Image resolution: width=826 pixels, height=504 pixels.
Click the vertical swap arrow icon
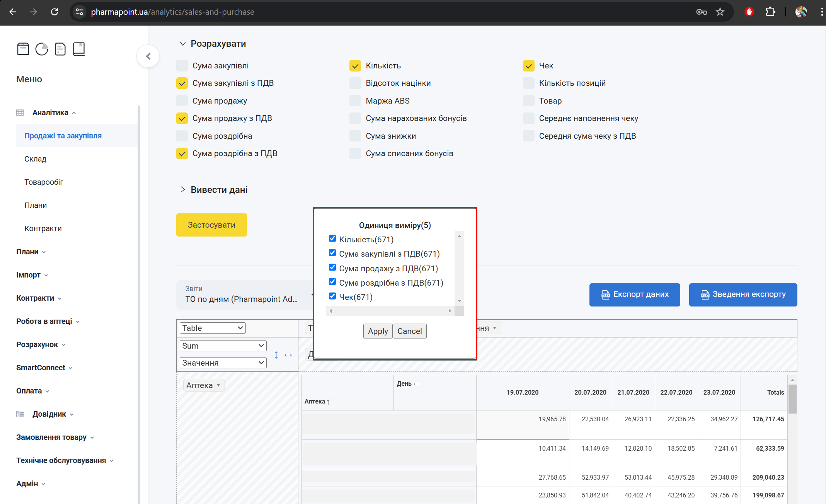point(276,355)
